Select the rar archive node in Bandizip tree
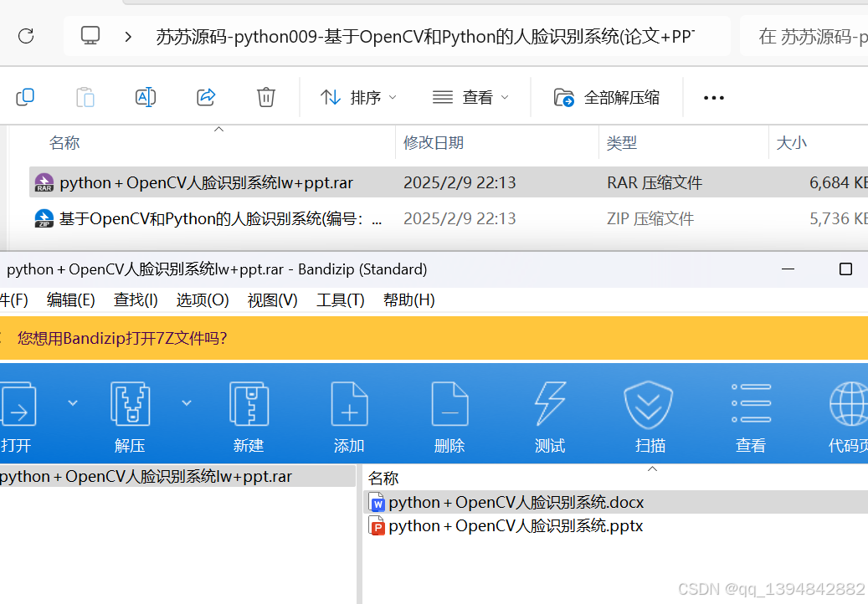The height and width of the screenshot is (604, 868). tap(177, 476)
